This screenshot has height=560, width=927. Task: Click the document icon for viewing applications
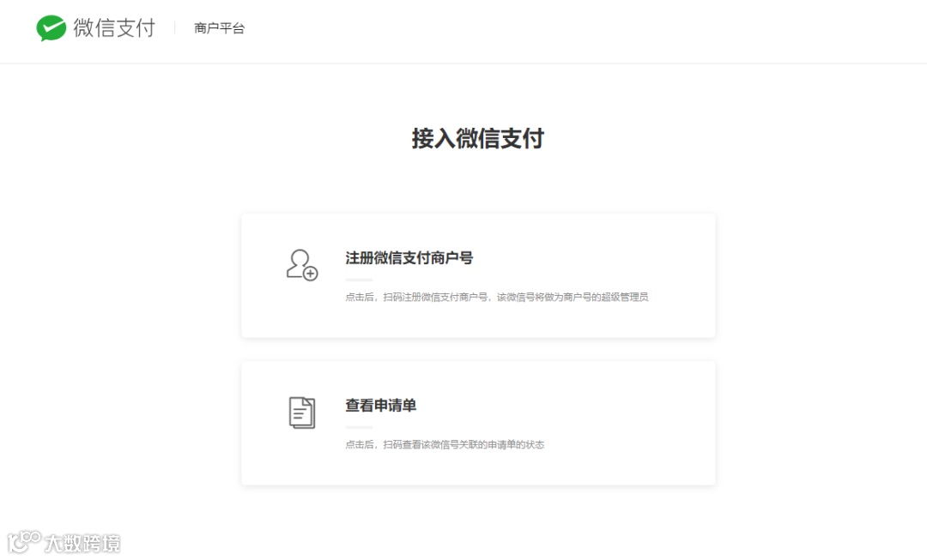302,412
